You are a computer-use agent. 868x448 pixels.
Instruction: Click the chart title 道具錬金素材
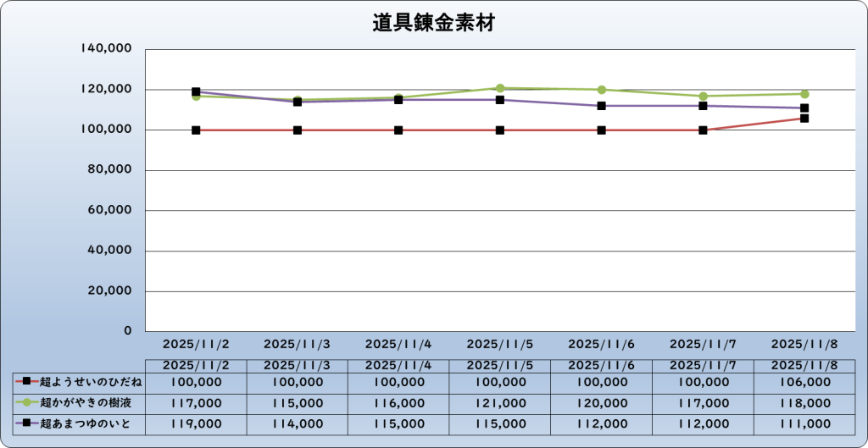(x=433, y=24)
